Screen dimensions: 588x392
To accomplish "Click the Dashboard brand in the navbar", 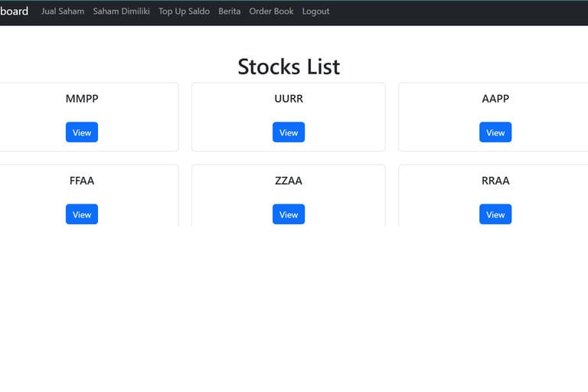I will [14, 11].
